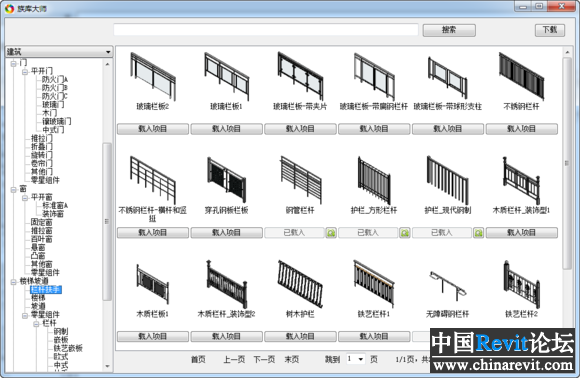Collapse the 楼梯坡道 tree node
Image resolution: width=580 pixels, height=378 pixels.
[x=13, y=282]
